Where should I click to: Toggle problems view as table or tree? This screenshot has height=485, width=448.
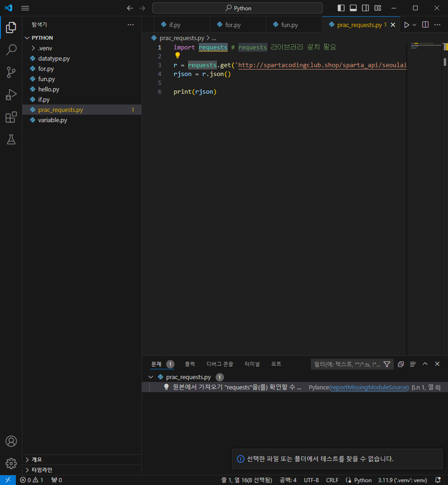[413, 364]
